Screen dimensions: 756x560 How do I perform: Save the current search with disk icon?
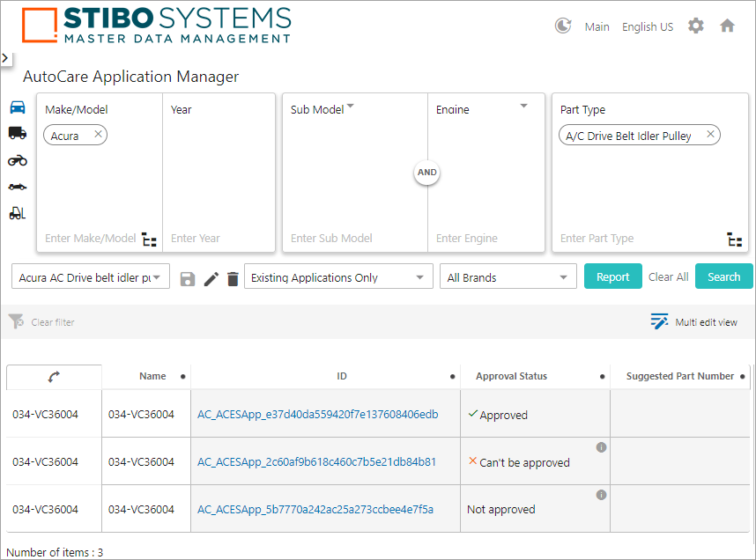click(188, 279)
